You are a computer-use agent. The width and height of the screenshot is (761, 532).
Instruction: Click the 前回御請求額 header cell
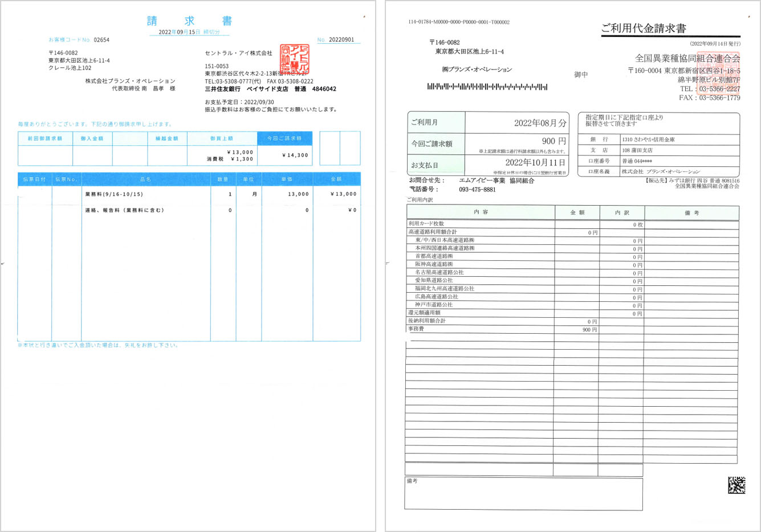click(x=45, y=138)
